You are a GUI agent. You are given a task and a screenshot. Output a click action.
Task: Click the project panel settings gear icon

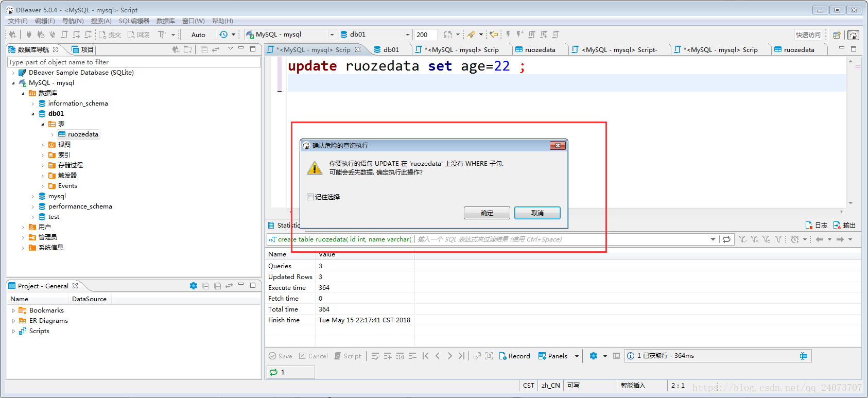194,286
